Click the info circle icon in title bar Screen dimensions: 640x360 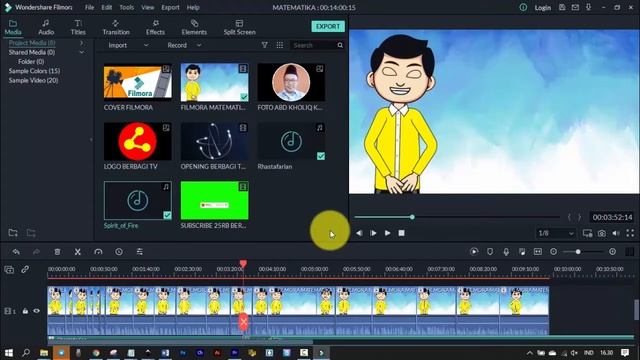pyautogui.click(x=523, y=7)
